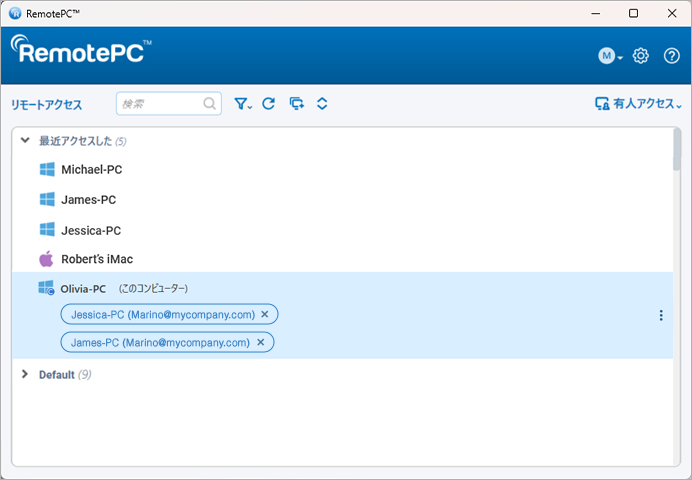Open the filter dropdown
Viewport: 692px width, 480px height.
(243, 104)
